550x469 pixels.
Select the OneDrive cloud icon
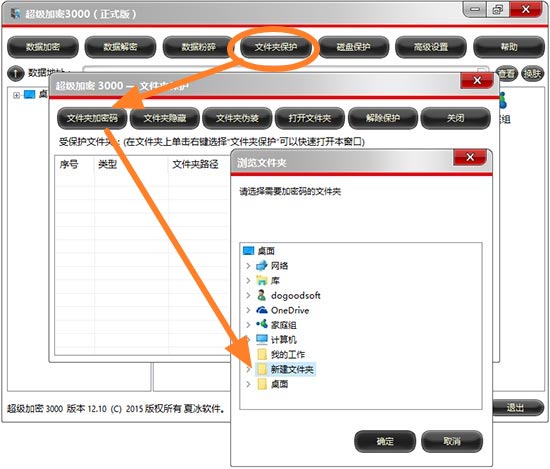pos(262,310)
